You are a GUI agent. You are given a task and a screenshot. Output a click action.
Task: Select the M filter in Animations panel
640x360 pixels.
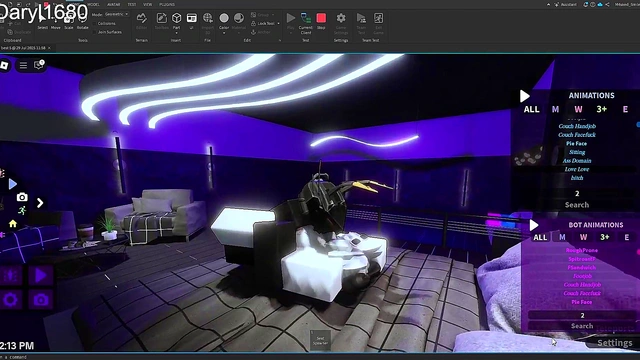(x=555, y=109)
